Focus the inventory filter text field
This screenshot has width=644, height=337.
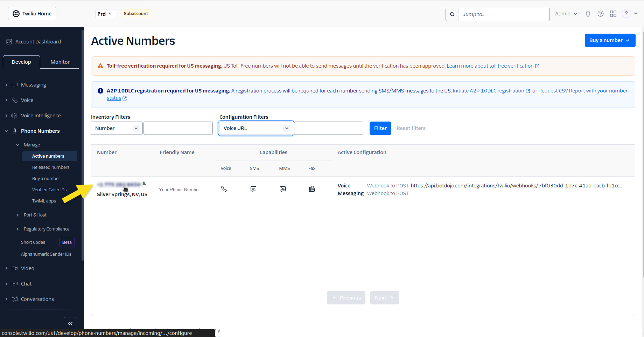pos(178,128)
